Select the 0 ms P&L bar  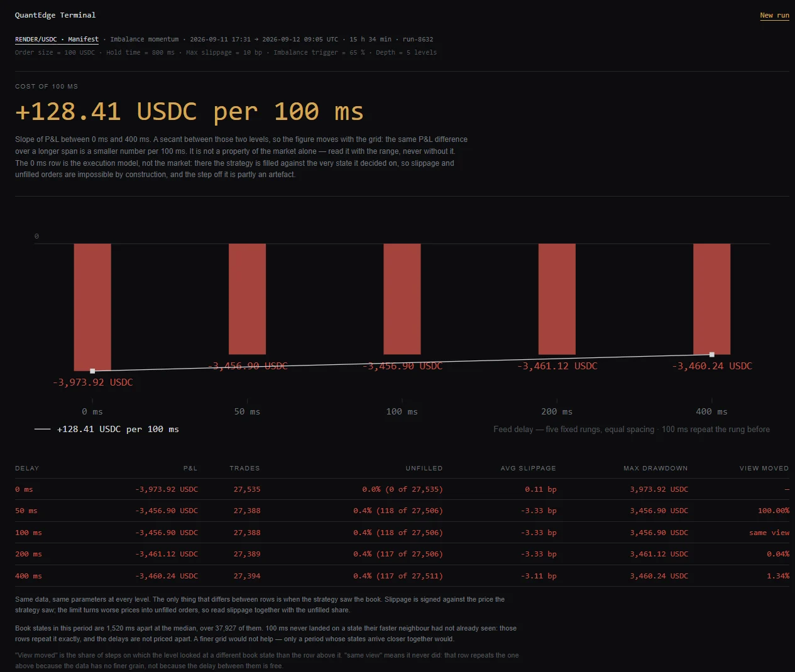(92, 307)
